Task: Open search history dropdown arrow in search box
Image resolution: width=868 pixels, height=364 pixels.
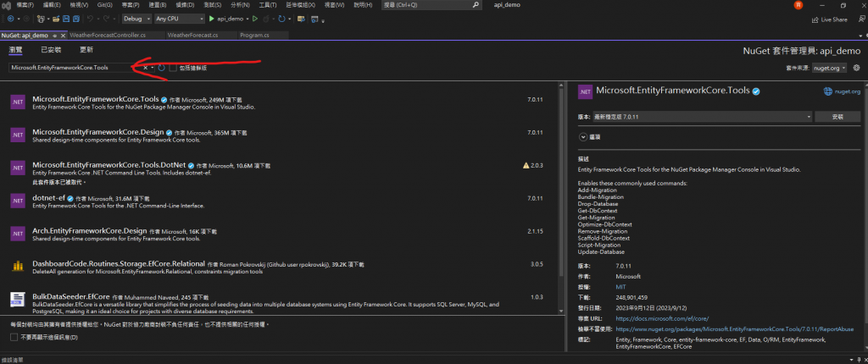Action: click(x=153, y=68)
